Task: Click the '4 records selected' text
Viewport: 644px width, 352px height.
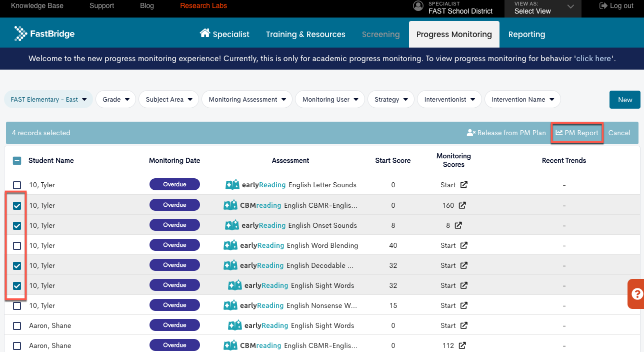Action: tap(41, 133)
